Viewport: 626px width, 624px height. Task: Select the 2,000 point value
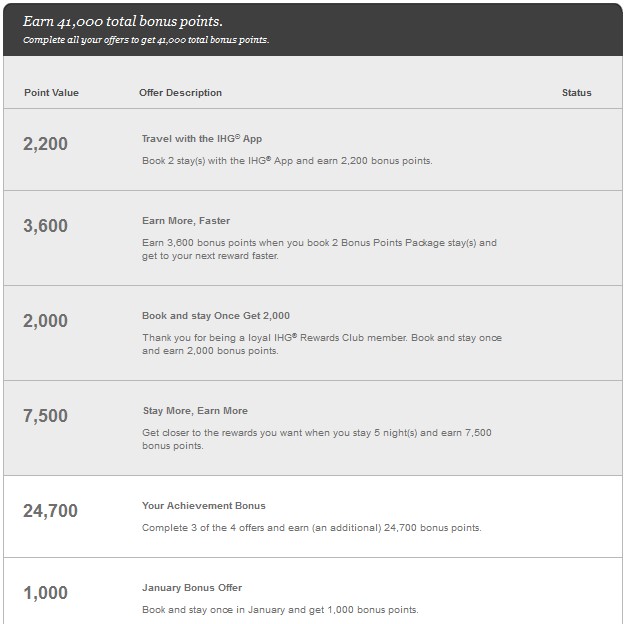[45, 321]
